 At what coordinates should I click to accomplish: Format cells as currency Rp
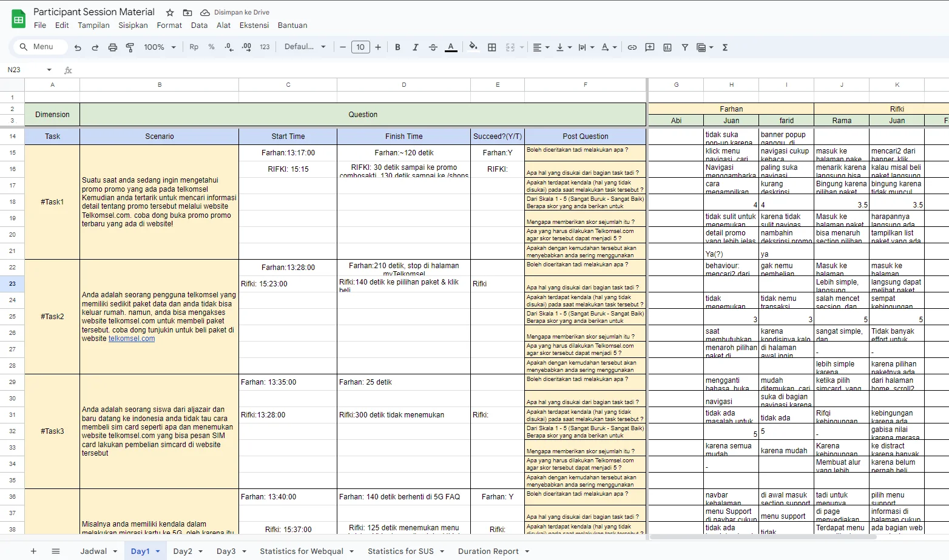pyautogui.click(x=194, y=47)
